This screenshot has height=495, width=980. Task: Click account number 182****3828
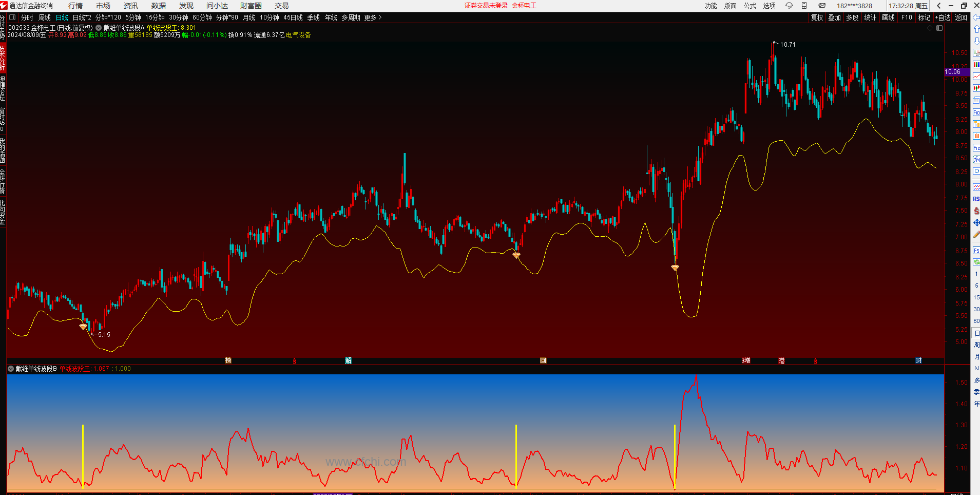[x=854, y=6]
